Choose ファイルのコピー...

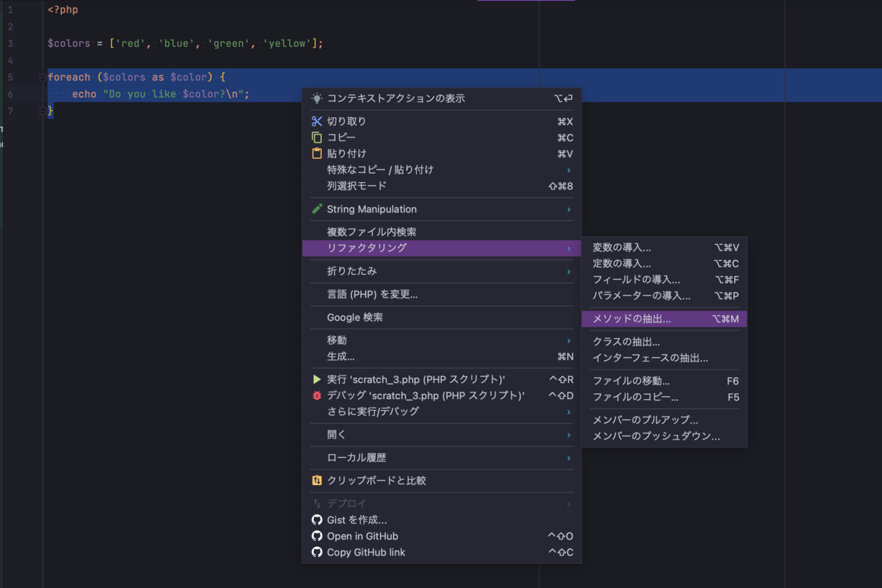point(664,398)
